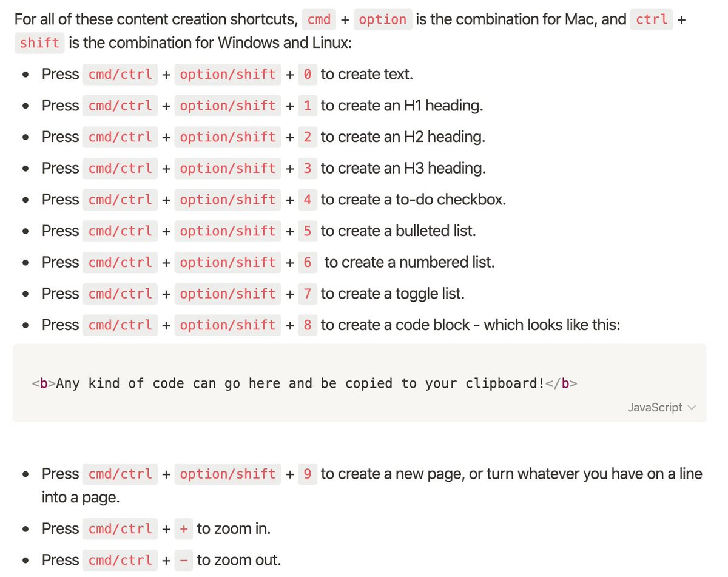Click the red "+" chip in the zoom in row
This screenshot has width=728, height=577.
(x=184, y=529)
